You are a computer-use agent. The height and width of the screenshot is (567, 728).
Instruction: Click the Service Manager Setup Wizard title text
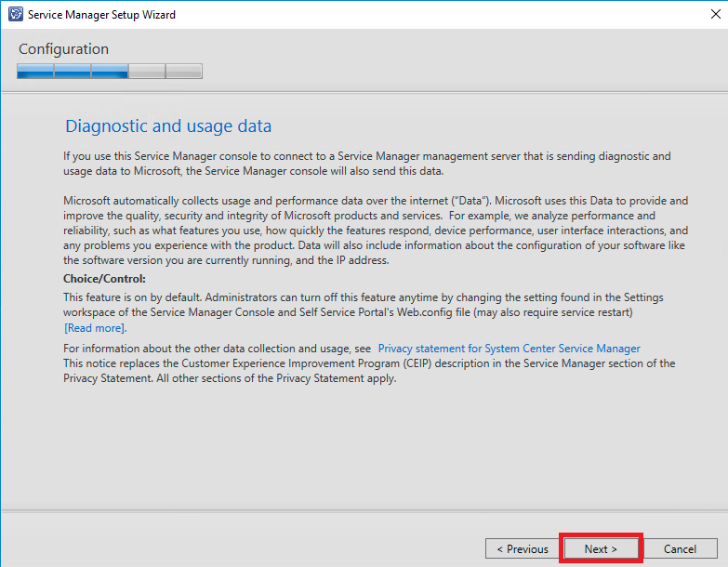[x=101, y=15]
